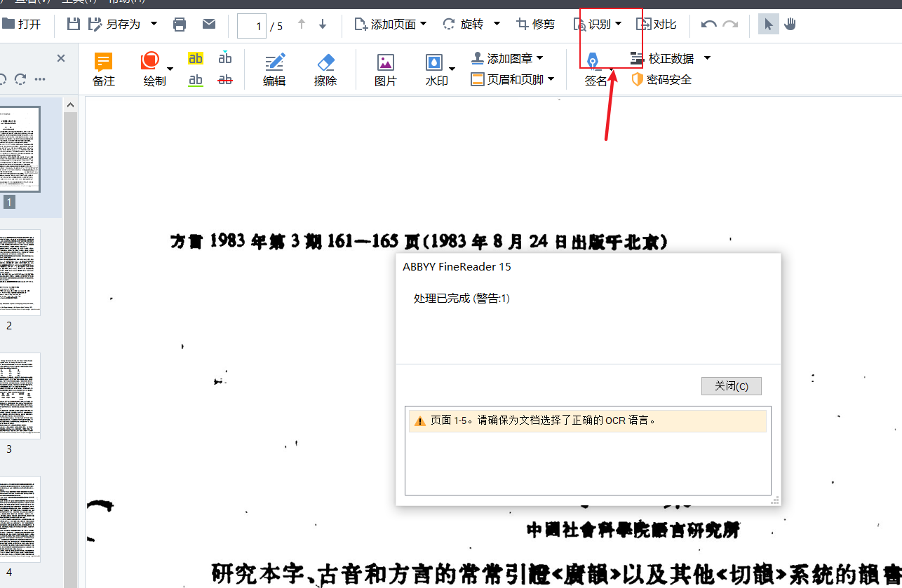This screenshot has width=902, height=588.
Task: Go to next page with down arrow
Action: point(323,25)
